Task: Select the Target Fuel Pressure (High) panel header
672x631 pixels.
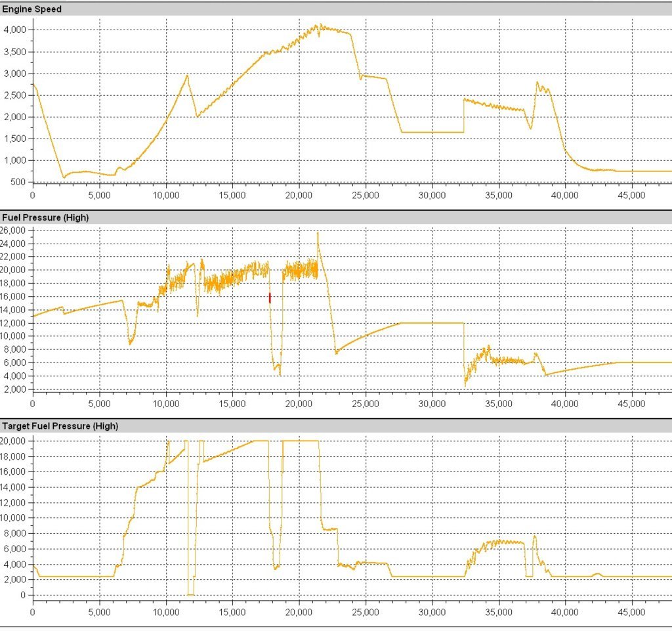Action: [336, 426]
